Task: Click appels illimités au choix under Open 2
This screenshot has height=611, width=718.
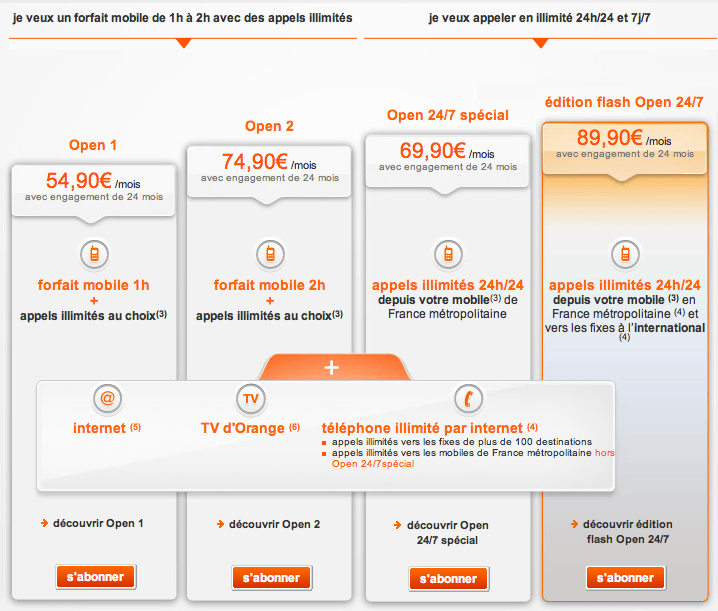Action: 269,316
